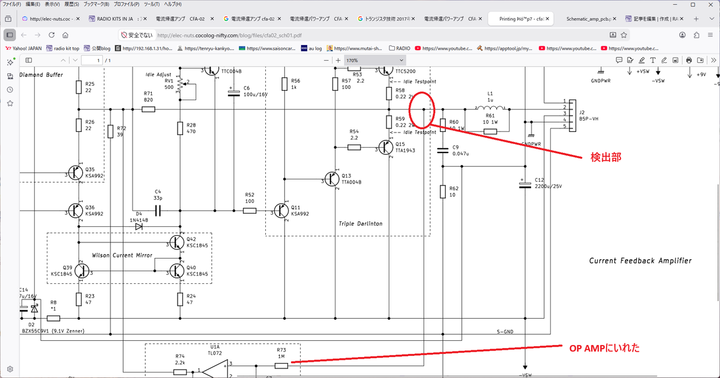Open the 170% zoom level dropdown
The image size is (720, 378).
(375, 60)
